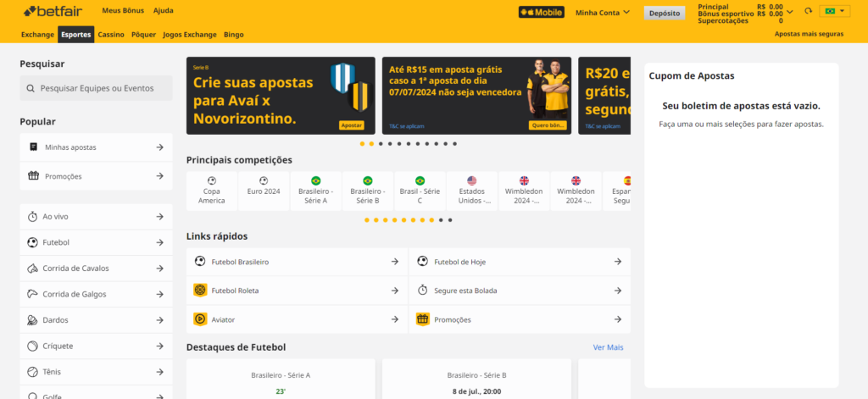Expand the Minha Conta dropdown
The image size is (868, 399).
click(603, 12)
